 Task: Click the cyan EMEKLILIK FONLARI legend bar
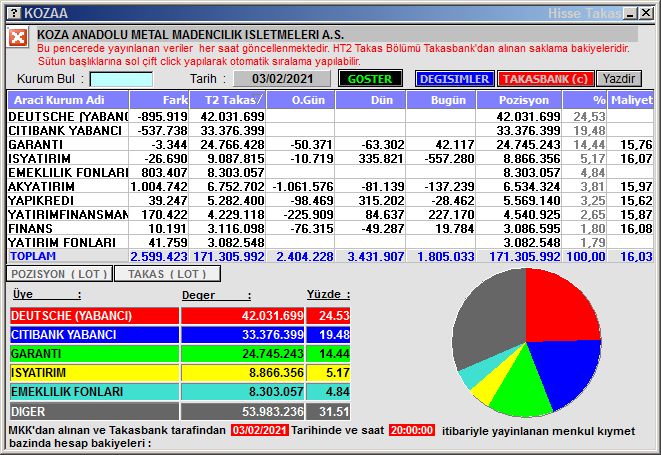coord(94,391)
